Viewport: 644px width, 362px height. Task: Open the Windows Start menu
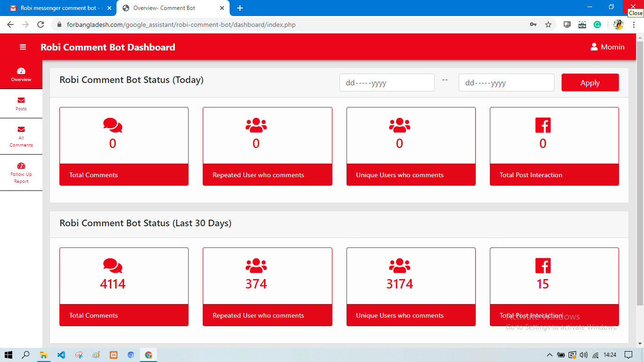pyautogui.click(x=8, y=355)
